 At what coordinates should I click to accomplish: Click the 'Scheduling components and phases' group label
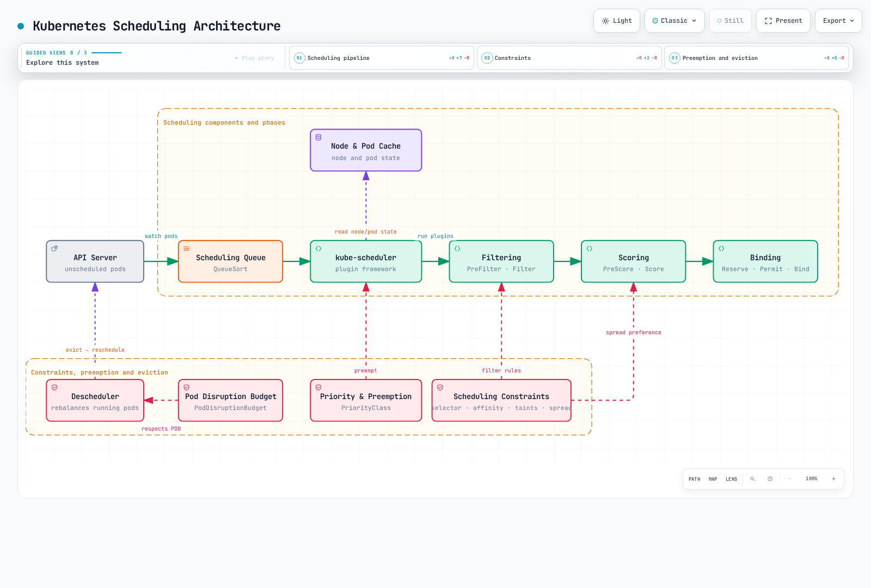[224, 122]
